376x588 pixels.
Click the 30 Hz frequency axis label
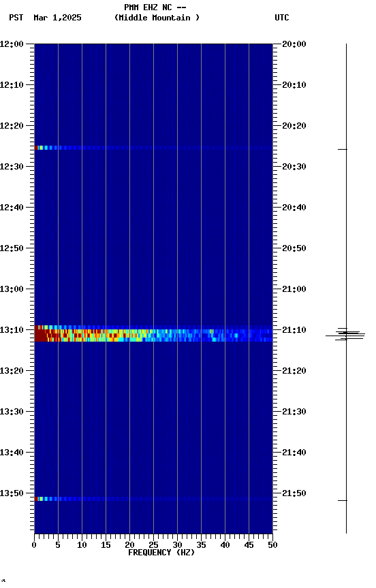click(x=177, y=545)
